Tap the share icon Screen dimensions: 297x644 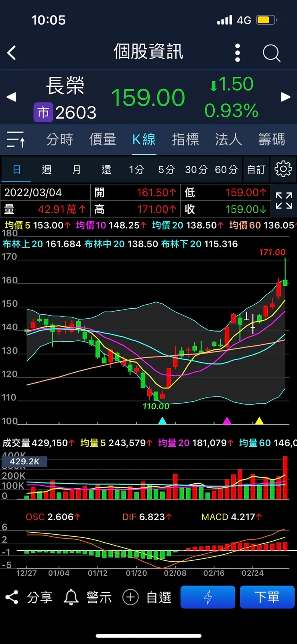[x=12, y=597]
